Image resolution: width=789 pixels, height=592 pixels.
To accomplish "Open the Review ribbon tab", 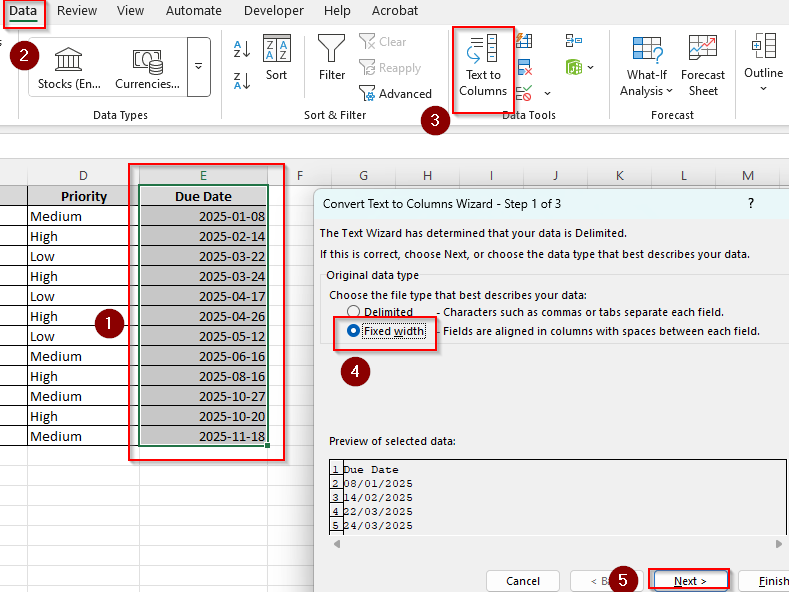I will (76, 11).
